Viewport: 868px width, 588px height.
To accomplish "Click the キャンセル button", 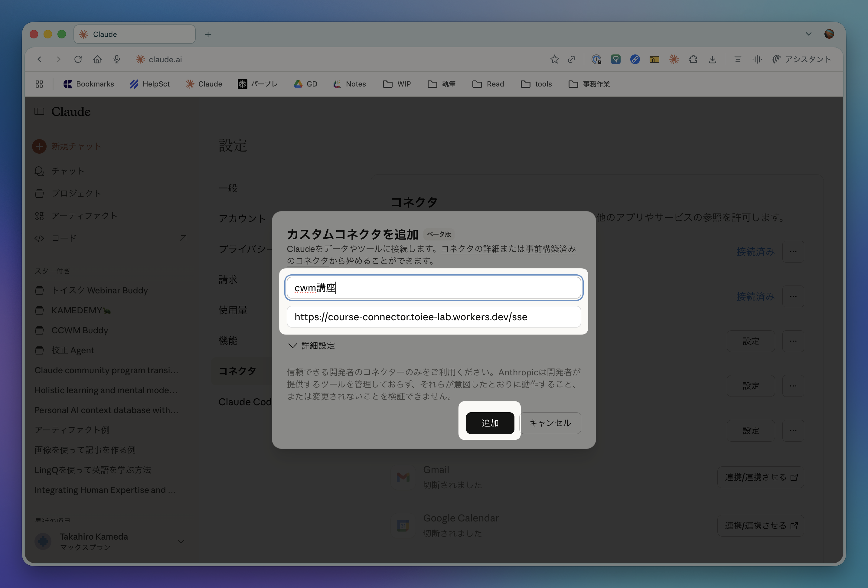I will click(x=550, y=423).
